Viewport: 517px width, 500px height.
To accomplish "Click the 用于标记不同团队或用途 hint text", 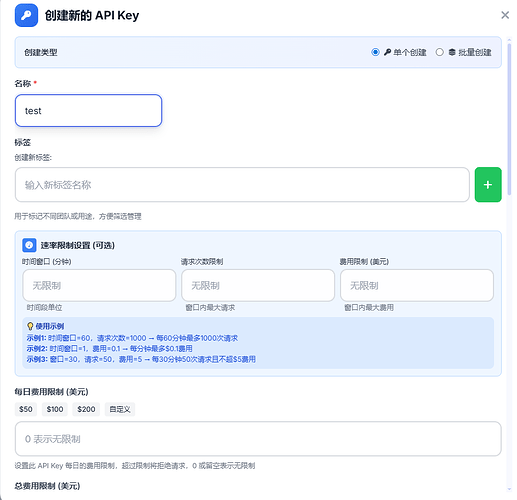I will tap(78, 216).
